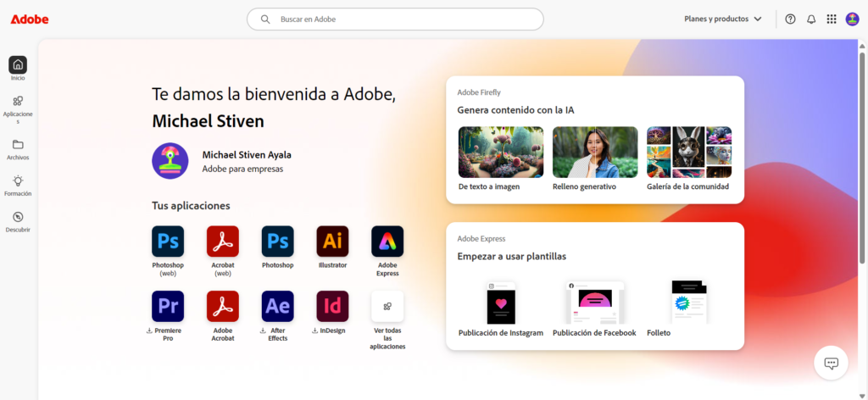Open Publicación de Instagram template thumbnail
868x400 pixels.
(501, 303)
